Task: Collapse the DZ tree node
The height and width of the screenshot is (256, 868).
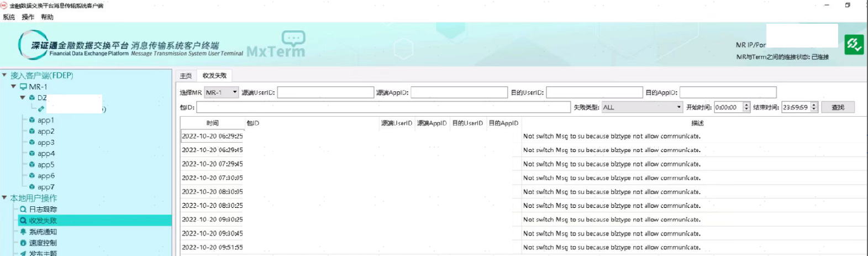Action: (x=23, y=97)
